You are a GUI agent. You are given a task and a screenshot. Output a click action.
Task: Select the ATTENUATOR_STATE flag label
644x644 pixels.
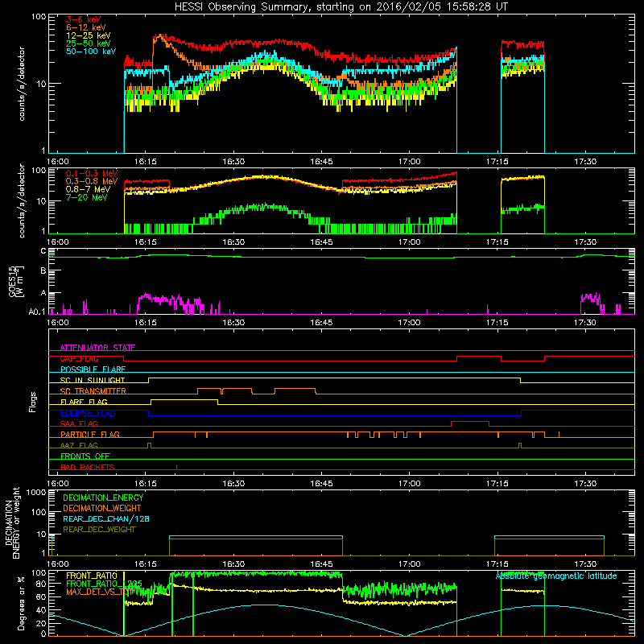click(x=97, y=348)
